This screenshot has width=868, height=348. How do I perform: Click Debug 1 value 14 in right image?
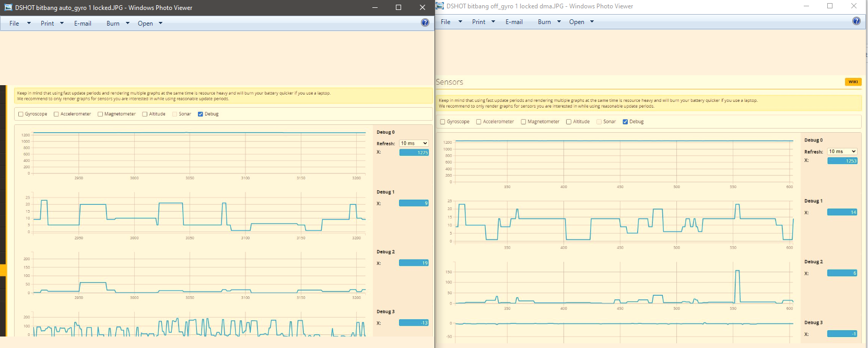(842, 212)
